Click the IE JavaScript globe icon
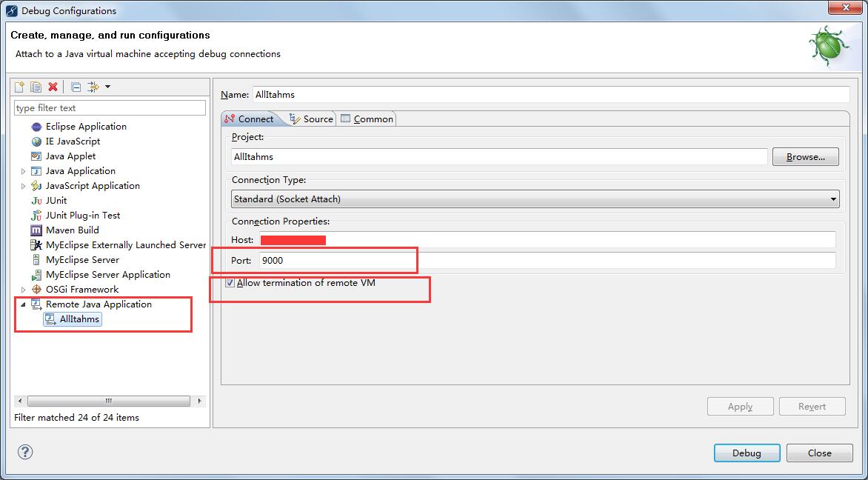This screenshot has height=480, width=868. click(36, 141)
